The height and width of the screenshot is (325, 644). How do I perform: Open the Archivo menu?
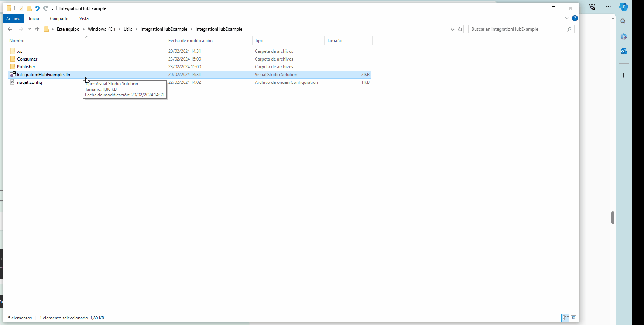(x=13, y=18)
